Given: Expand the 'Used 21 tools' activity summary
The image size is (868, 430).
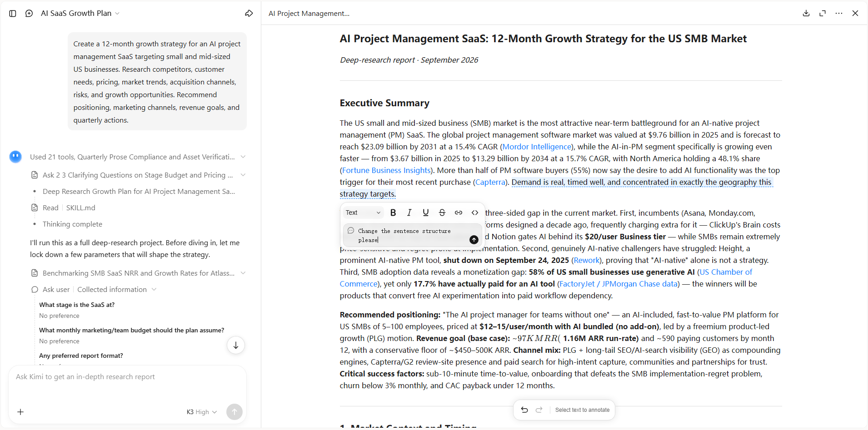Looking at the screenshot, I should click(138, 157).
